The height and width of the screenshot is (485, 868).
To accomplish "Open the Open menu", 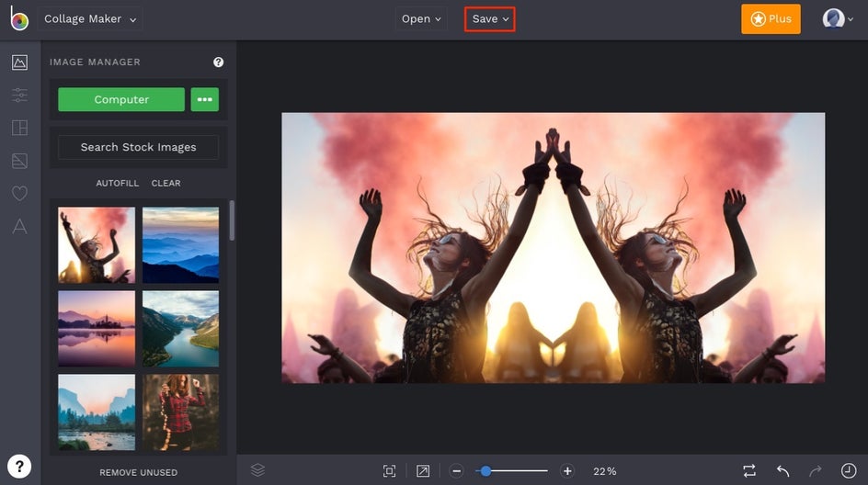I will pyautogui.click(x=421, y=18).
